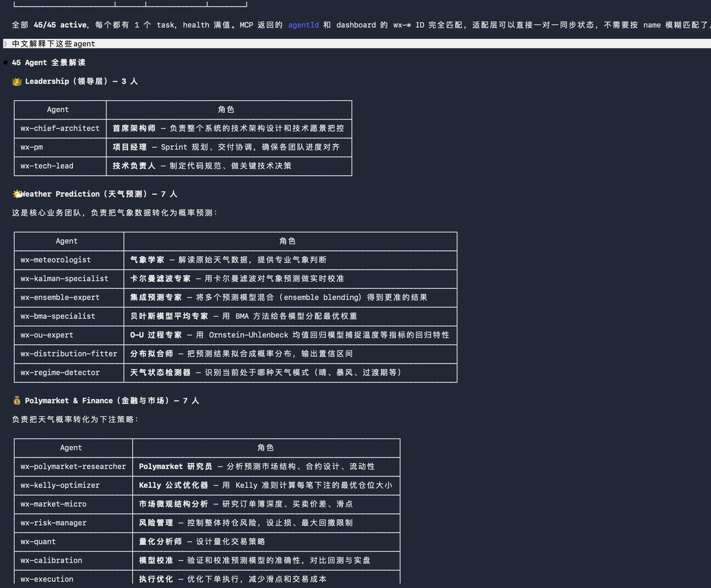Click the 市场微观结构分析 role description

(246, 504)
